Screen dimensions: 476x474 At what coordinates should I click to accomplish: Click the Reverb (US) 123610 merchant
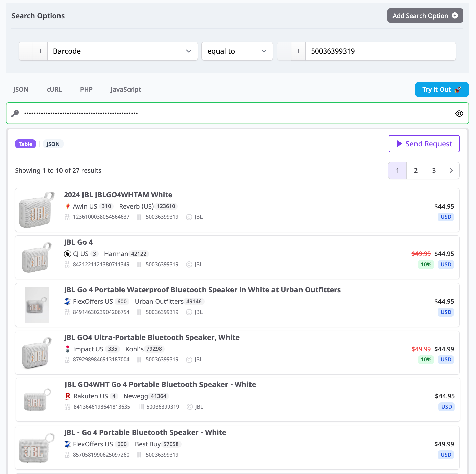coord(148,206)
